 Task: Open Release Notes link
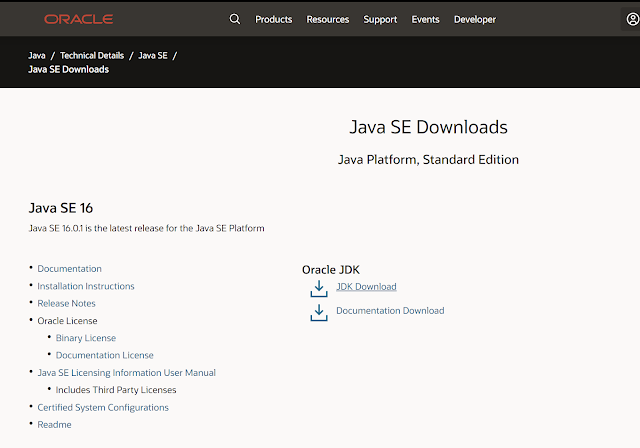pyautogui.click(x=66, y=303)
